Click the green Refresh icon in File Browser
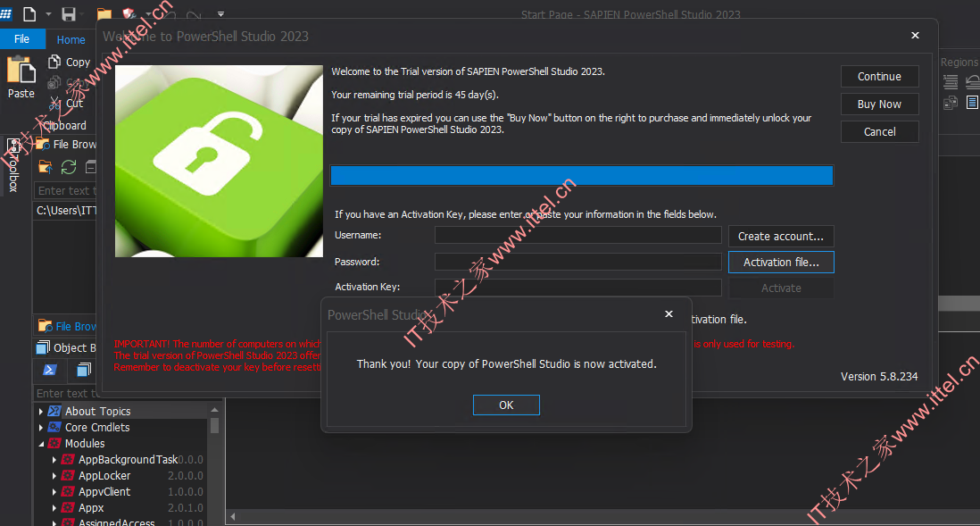This screenshot has height=526, width=980. click(x=69, y=167)
